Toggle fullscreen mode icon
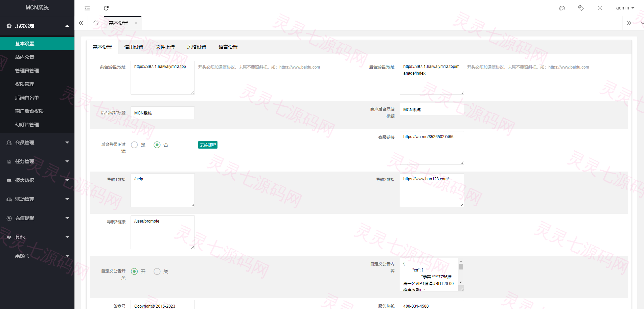The image size is (644, 309). pos(600,8)
